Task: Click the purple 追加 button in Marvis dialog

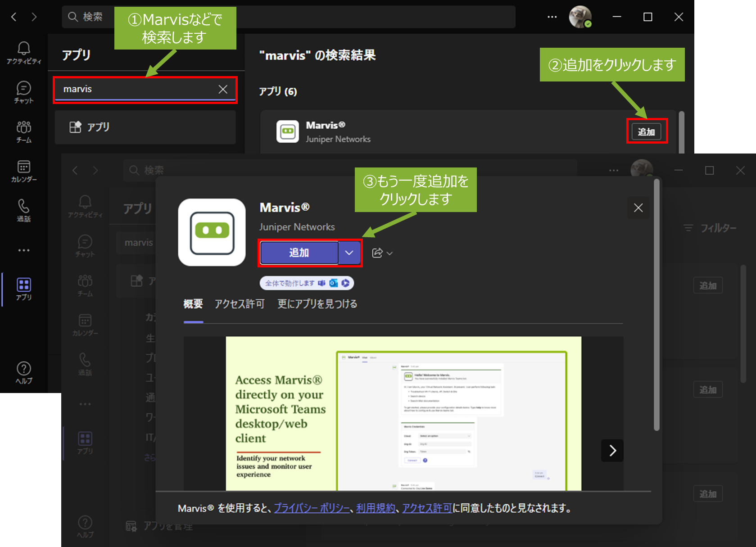Action: pos(299,253)
